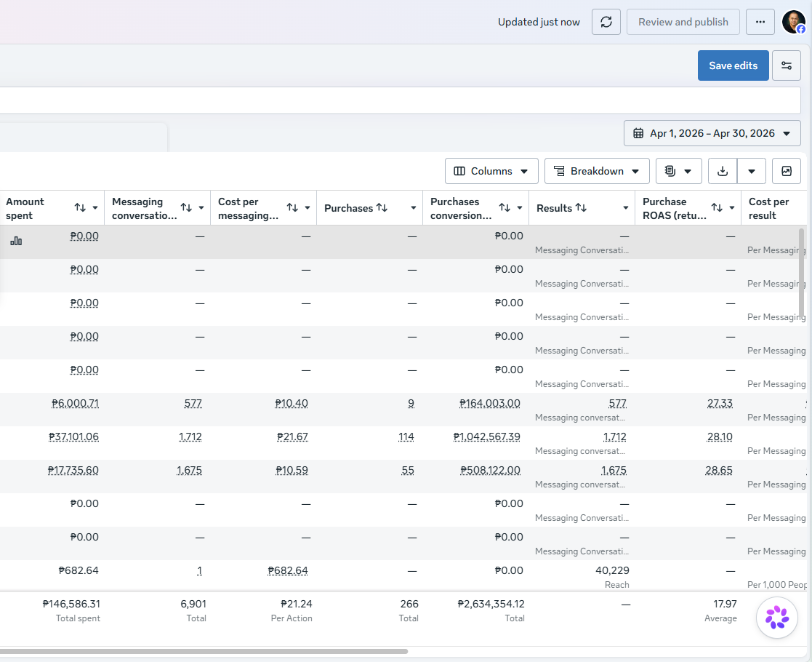Open the reports dropdown next to Breakdown

coord(678,171)
